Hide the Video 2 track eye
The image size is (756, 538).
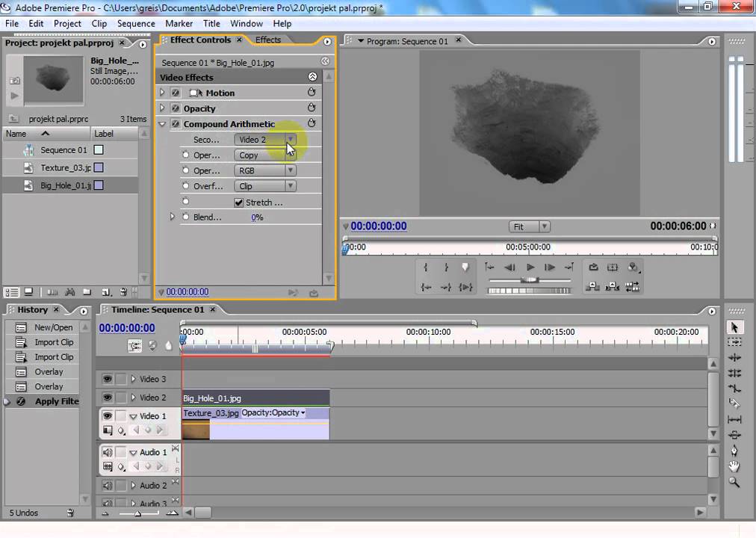pyautogui.click(x=107, y=398)
